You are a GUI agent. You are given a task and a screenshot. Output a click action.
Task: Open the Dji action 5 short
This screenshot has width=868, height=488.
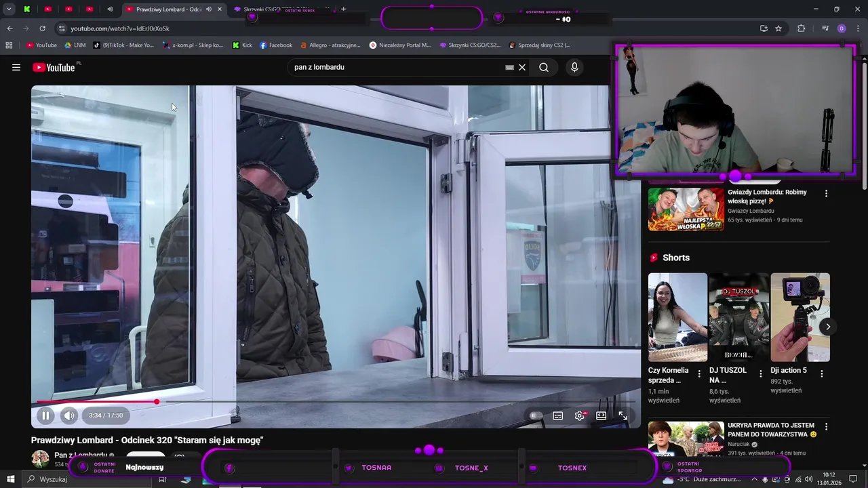(x=800, y=317)
